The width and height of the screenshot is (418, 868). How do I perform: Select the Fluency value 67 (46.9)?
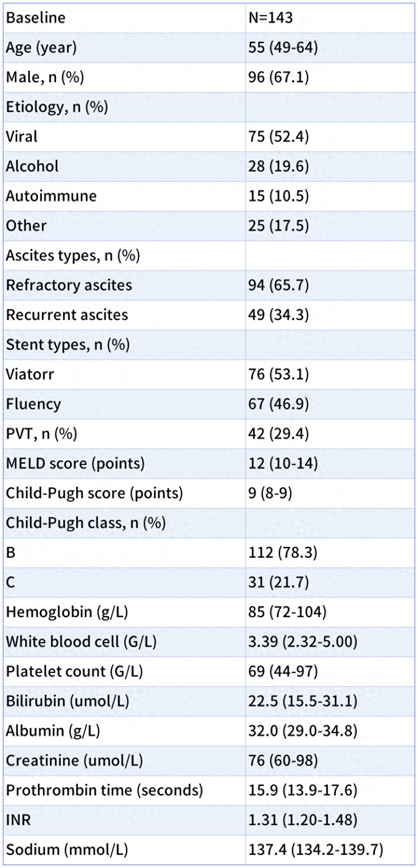pyautogui.click(x=278, y=404)
